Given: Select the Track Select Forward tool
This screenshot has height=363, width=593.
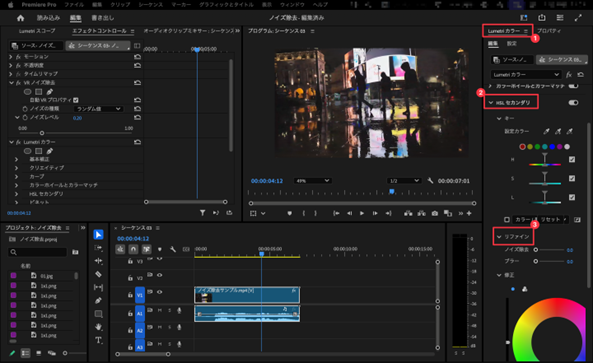Looking at the screenshot, I should point(98,248).
